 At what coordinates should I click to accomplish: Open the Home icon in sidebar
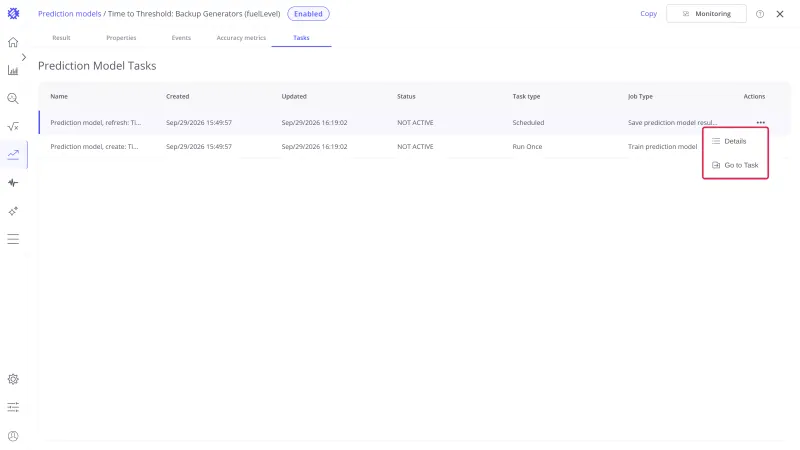point(13,42)
